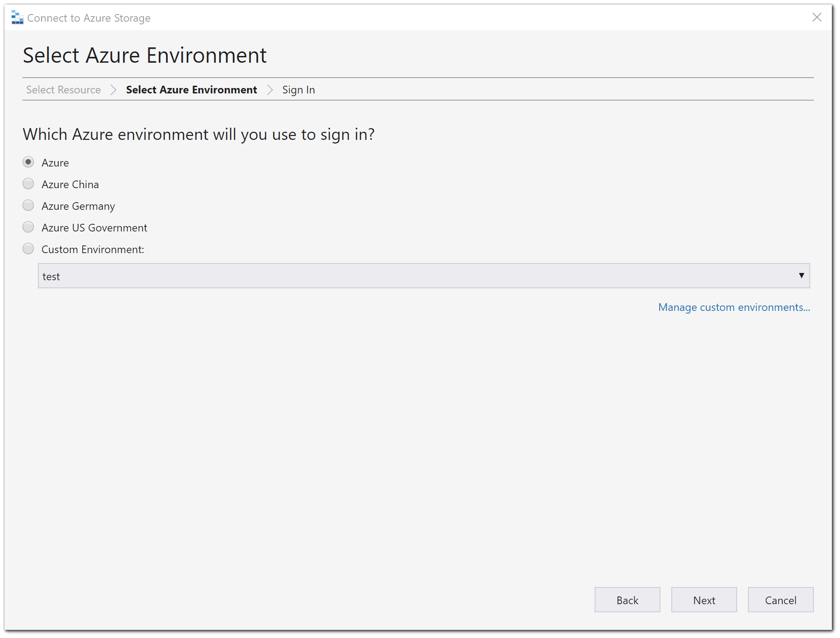This screenshot has width=840, height=638.
Task: Click the Select Azure Environment breadcrumb
Action: pyautogui.click(x=191, y=89)
